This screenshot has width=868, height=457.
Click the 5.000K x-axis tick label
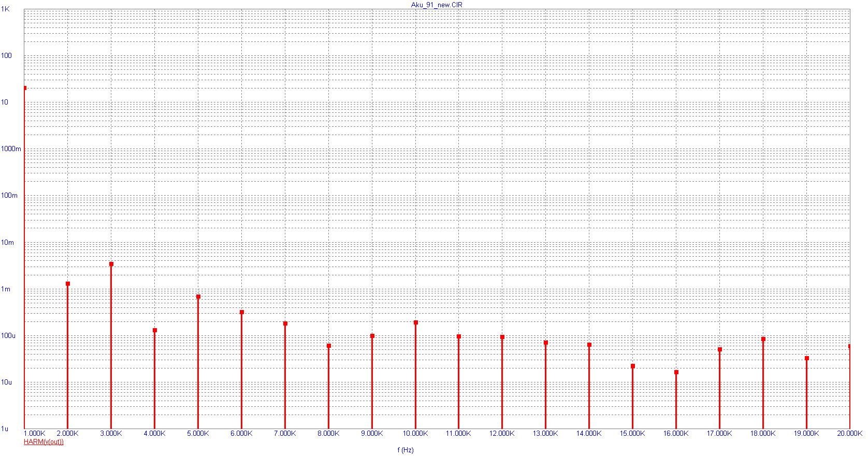tap(198, 434)
